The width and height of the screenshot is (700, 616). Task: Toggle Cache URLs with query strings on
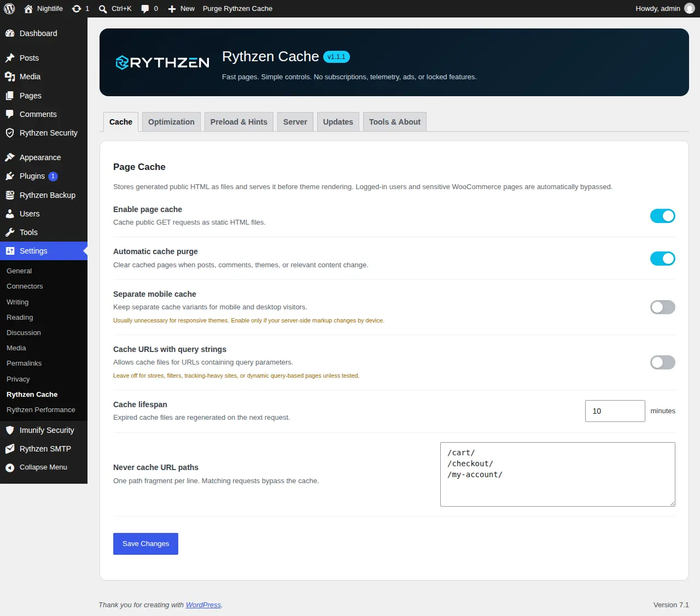[x=663, y=362]
